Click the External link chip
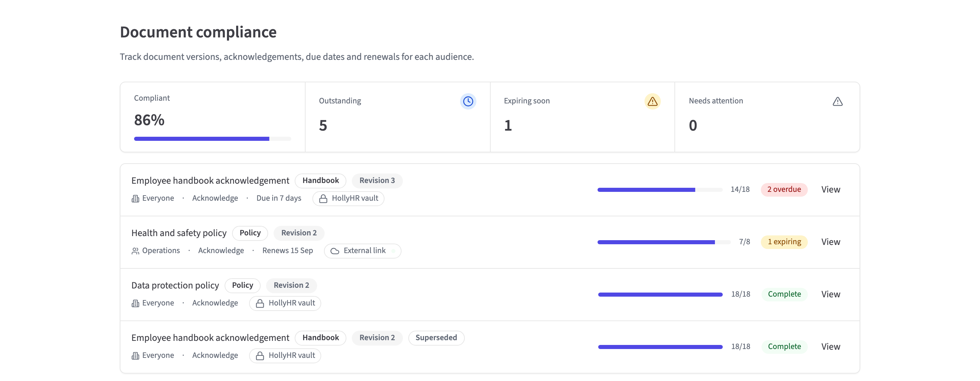Screen dimensions: 980x381 [362, 251]
